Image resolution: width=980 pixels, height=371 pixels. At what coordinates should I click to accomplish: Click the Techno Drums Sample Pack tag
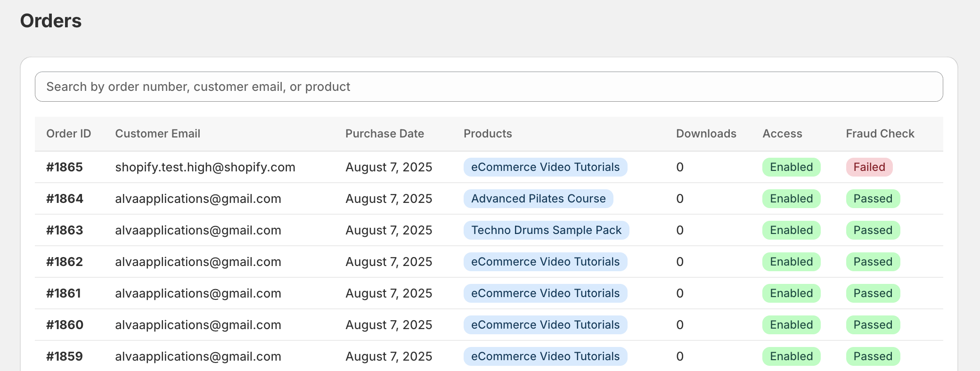tap(546, 230)
